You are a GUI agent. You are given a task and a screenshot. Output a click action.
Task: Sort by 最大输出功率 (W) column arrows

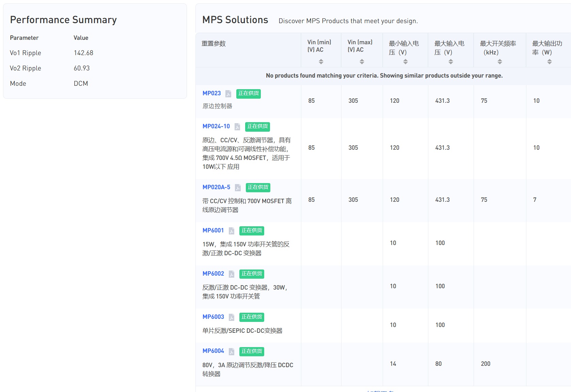(549, 62)
